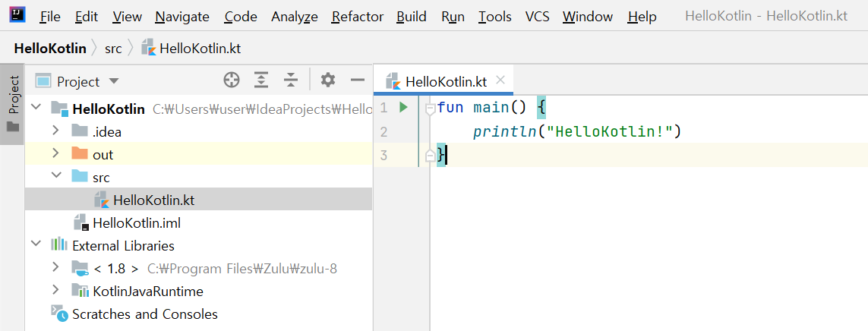
Task: Open the File menu
Action: [50, 17]
